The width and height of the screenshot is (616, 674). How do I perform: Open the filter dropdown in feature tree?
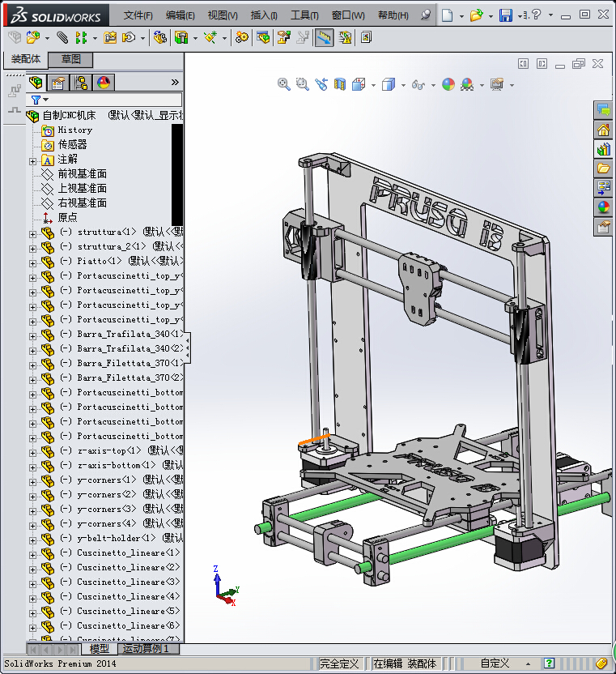click(46, 100)
